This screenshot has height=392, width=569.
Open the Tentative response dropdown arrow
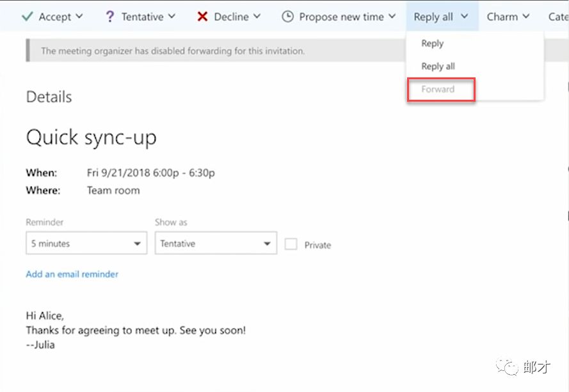pos(172,17)
